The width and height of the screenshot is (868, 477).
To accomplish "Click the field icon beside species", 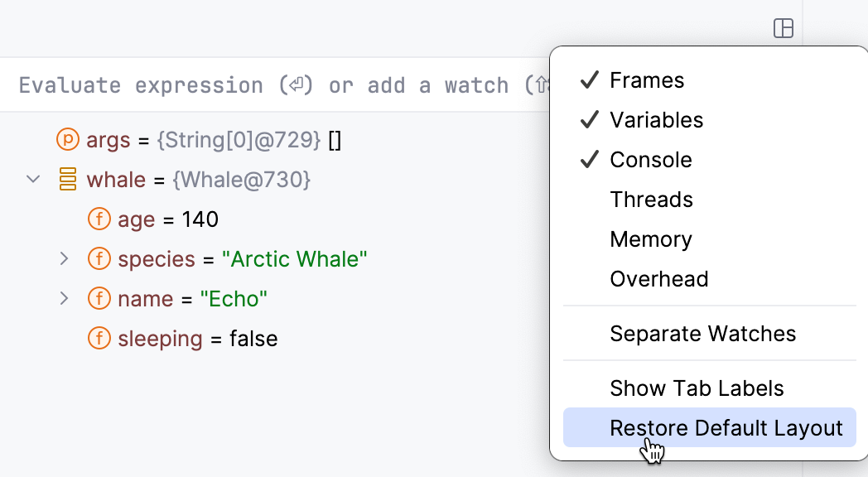I will tap(99, 258).
